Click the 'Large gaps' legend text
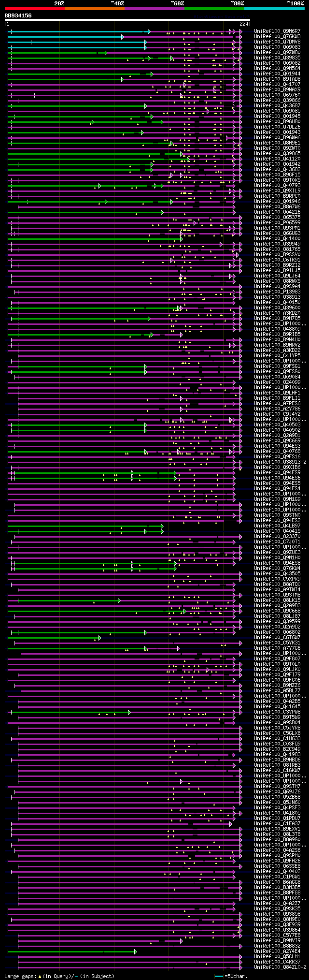Screen dimensions: 309x980 pos(60,976)
